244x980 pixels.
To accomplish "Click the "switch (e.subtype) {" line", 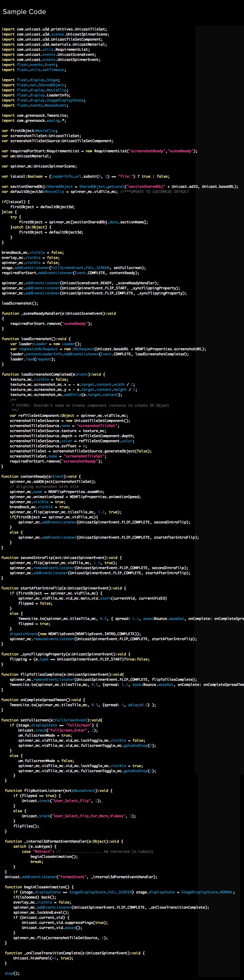I will click(x=35, y=847).
